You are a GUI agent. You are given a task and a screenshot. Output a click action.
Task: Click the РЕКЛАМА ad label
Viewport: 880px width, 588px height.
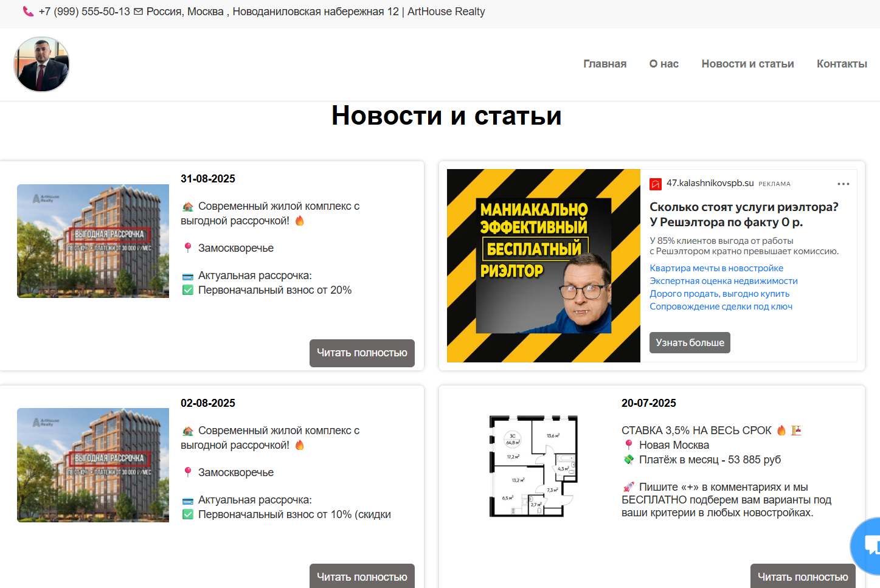click(774, 184)
